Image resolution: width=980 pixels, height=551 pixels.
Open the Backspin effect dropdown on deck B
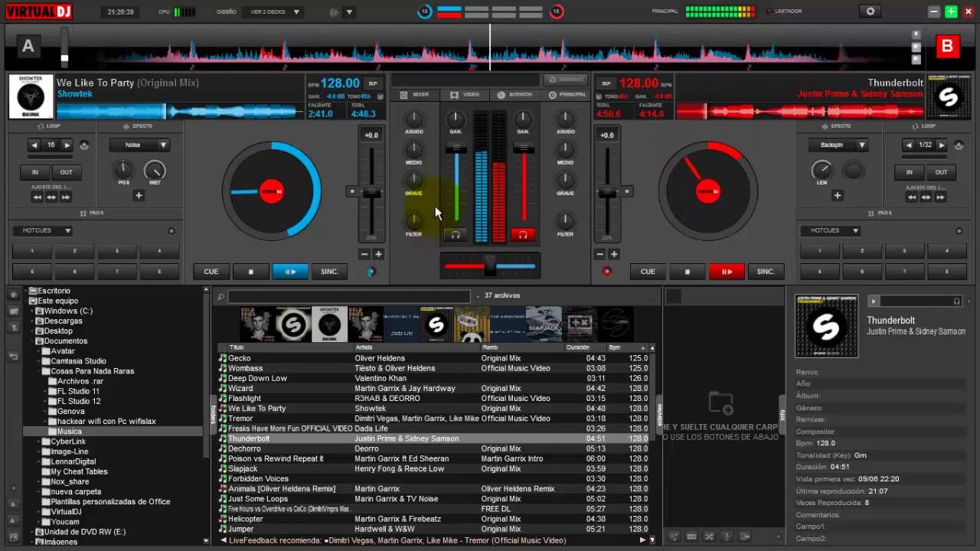(x=838, y=145)
